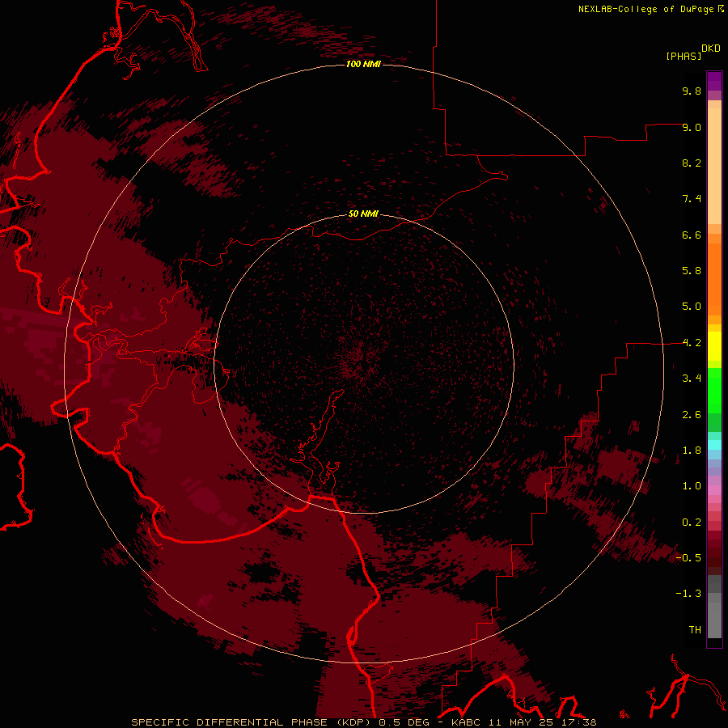The width and height of the screenshot is (728, 728).
Task: Click the 1.8 scale value
Action: pyautogui.click(x=692, y=451)
